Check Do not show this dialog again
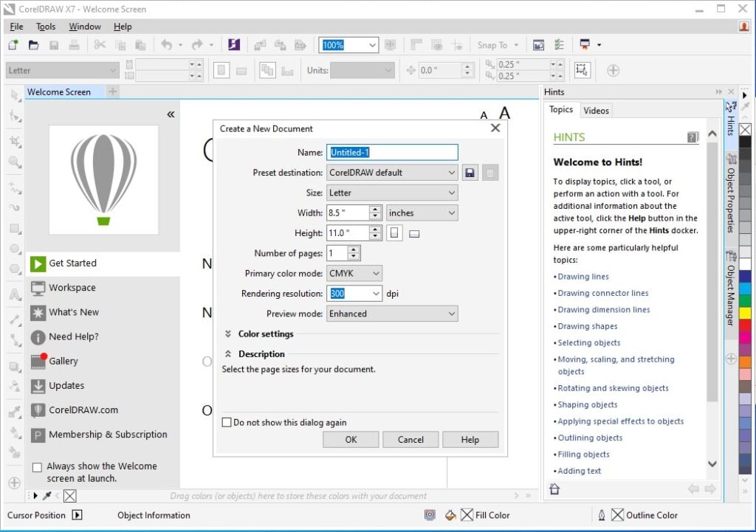756x532 pixels. coord(227,422)
